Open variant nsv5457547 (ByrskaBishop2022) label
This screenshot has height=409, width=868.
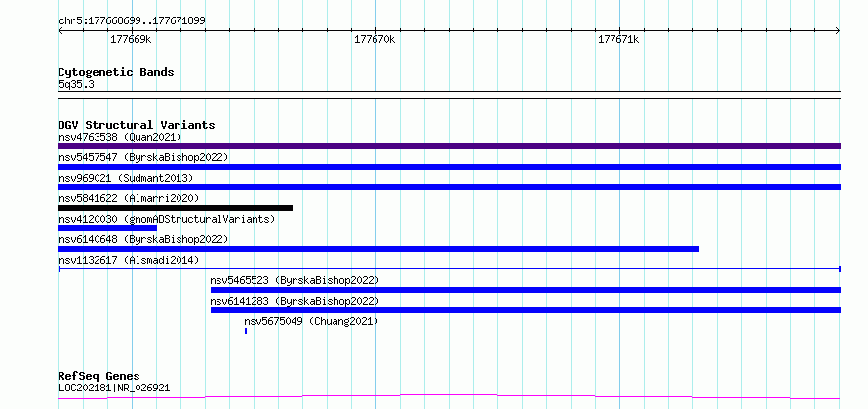tap(143, 157)
